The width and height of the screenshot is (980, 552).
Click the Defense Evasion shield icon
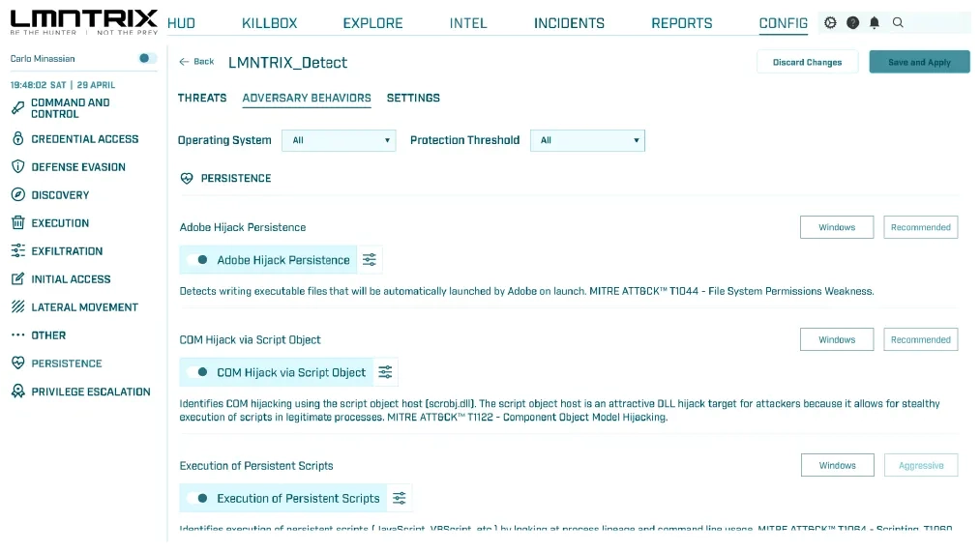[x=18, y=166]
